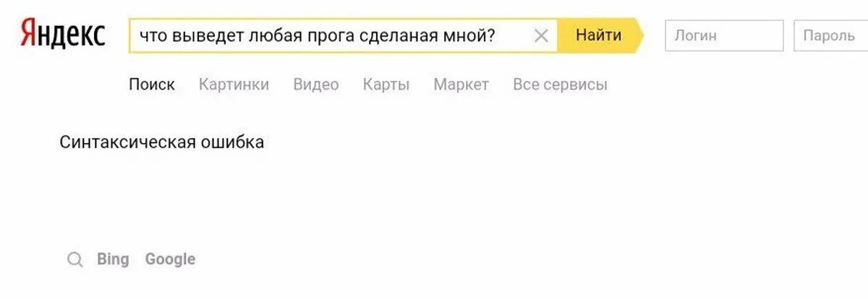
Task: Click the magnifier icon near Bing
Action: (75, 259)
